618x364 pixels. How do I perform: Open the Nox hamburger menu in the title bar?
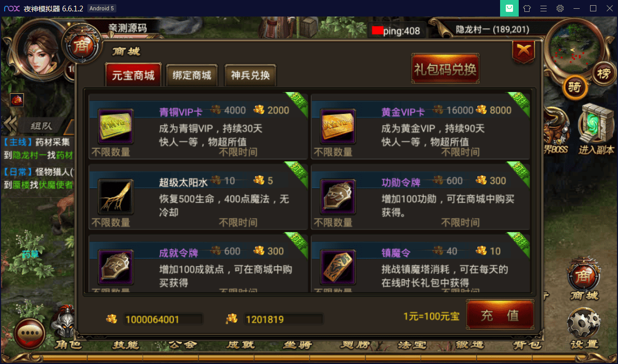point(543,8)
